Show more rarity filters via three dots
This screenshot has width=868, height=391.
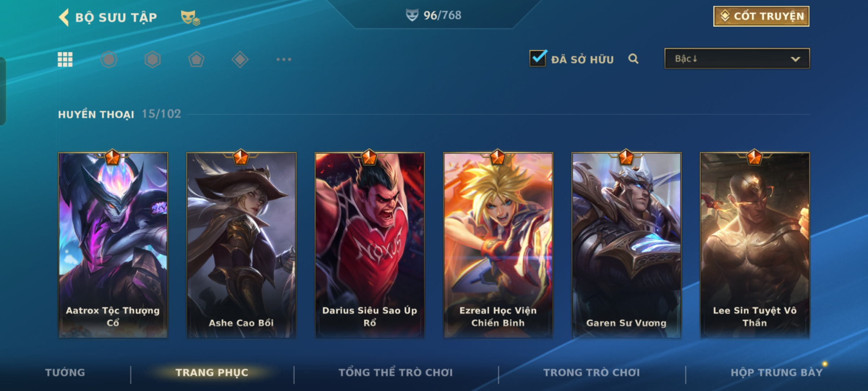click(284, 59)
